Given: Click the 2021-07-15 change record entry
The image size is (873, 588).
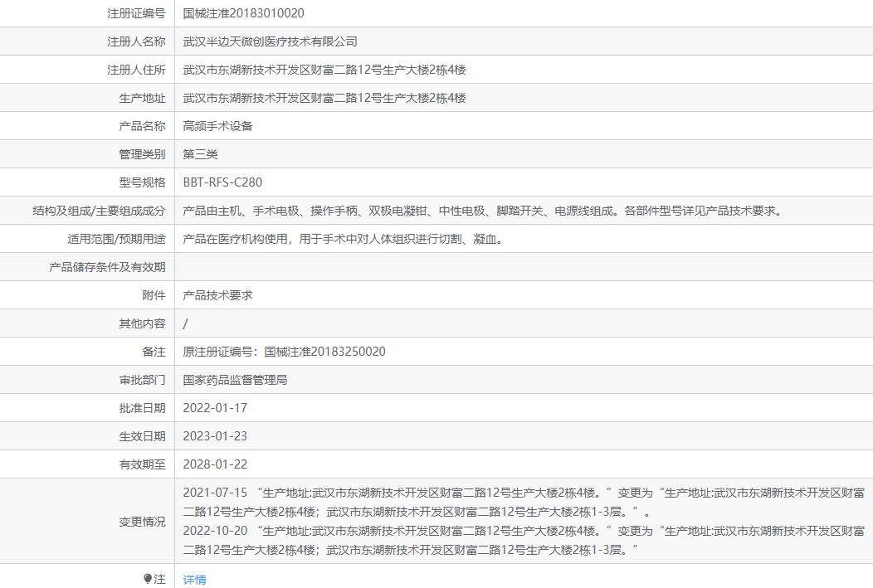Looking at the screenshot, I should click(524, 503).
